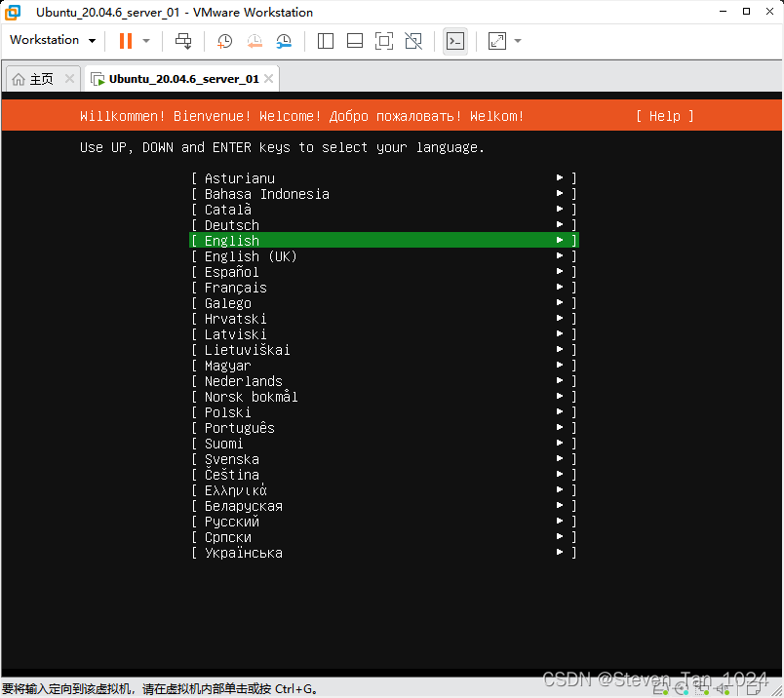Pause the virtual machine

(126, 41)
